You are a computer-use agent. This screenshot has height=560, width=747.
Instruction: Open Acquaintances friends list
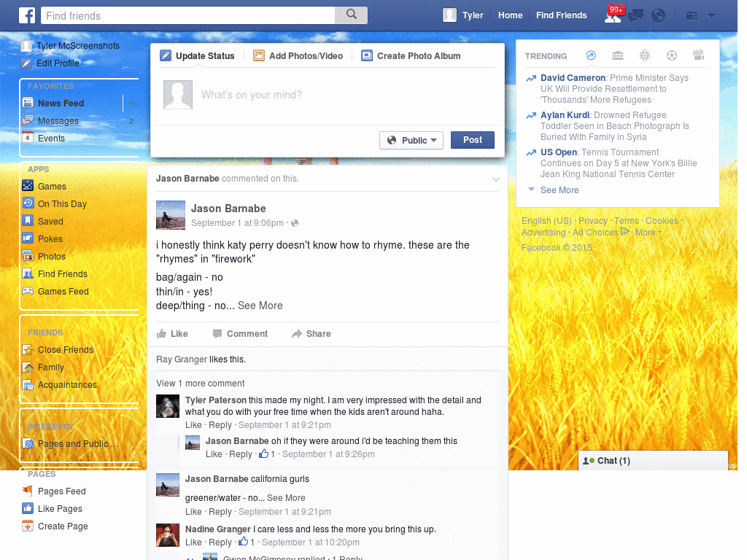(67, 385)
